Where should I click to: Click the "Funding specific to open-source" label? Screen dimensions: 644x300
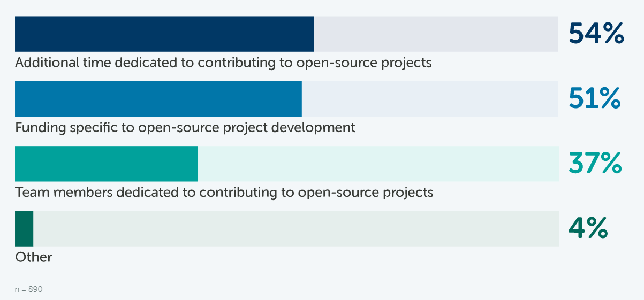point(185,128)
